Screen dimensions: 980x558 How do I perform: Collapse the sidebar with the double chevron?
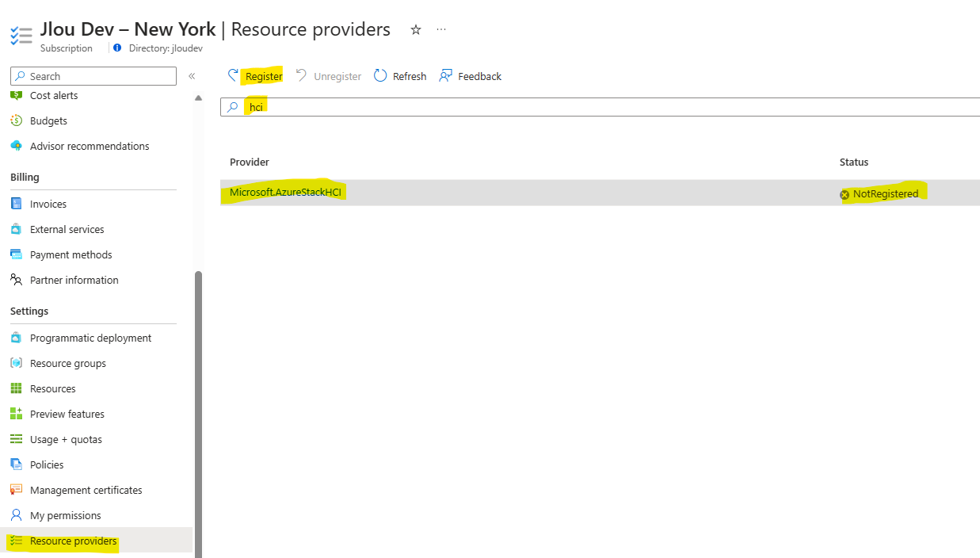point(192,76)
